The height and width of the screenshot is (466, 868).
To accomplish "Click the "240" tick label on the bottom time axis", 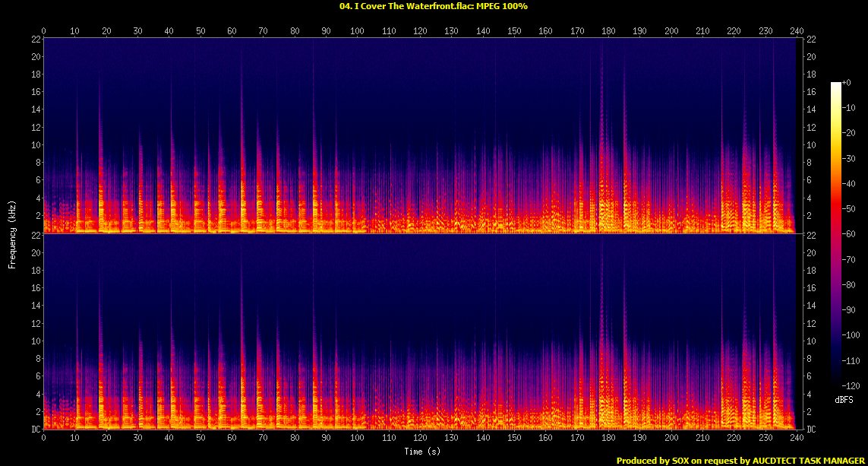I will tap(797, 437).
